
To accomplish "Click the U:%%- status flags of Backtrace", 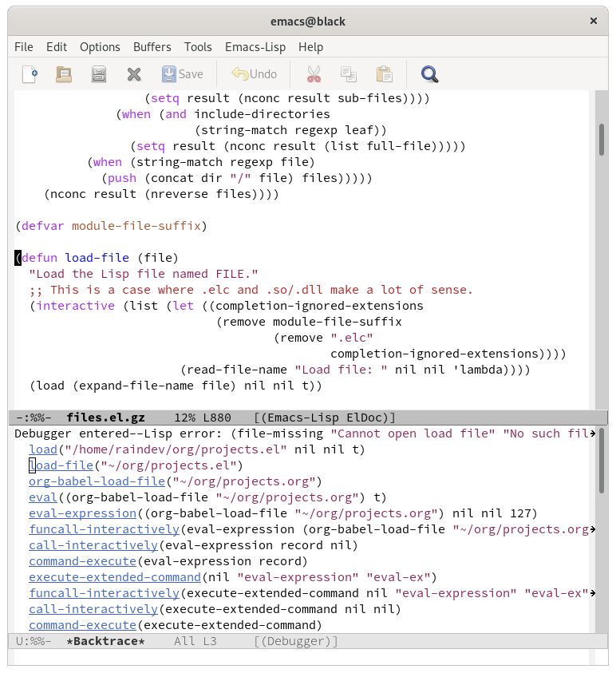I will click(34, 641).
